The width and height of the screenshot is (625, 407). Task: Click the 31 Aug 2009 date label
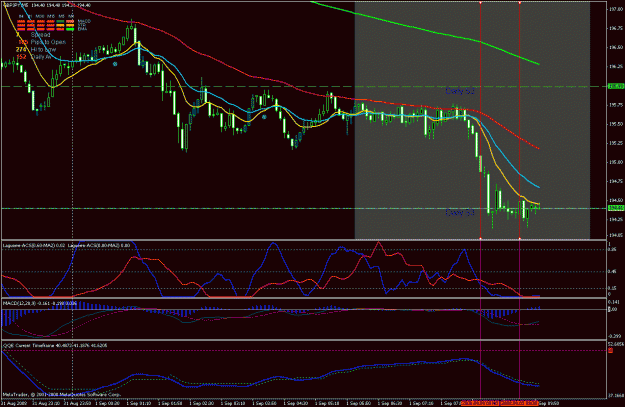click(x=12, y=403)
